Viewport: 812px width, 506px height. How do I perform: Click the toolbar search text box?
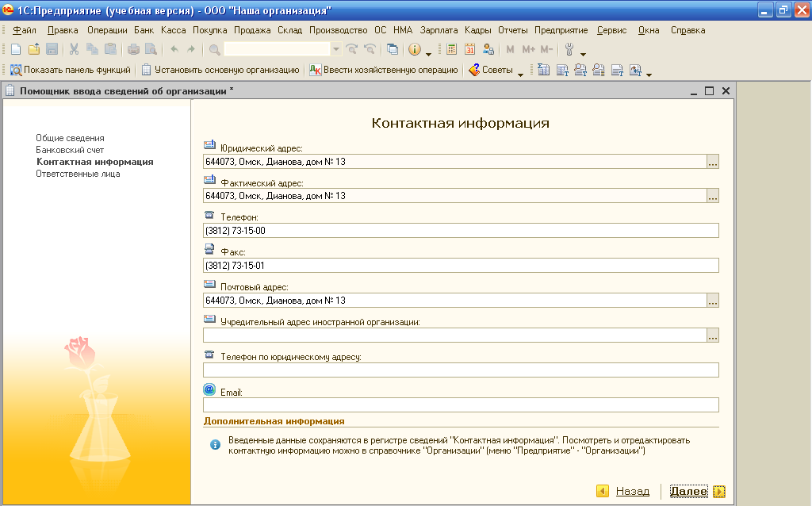click(278, 49)
